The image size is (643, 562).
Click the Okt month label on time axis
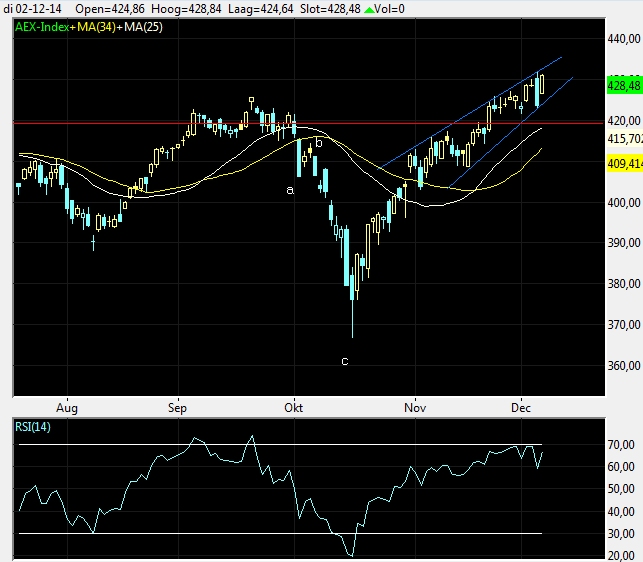[294, 408]
